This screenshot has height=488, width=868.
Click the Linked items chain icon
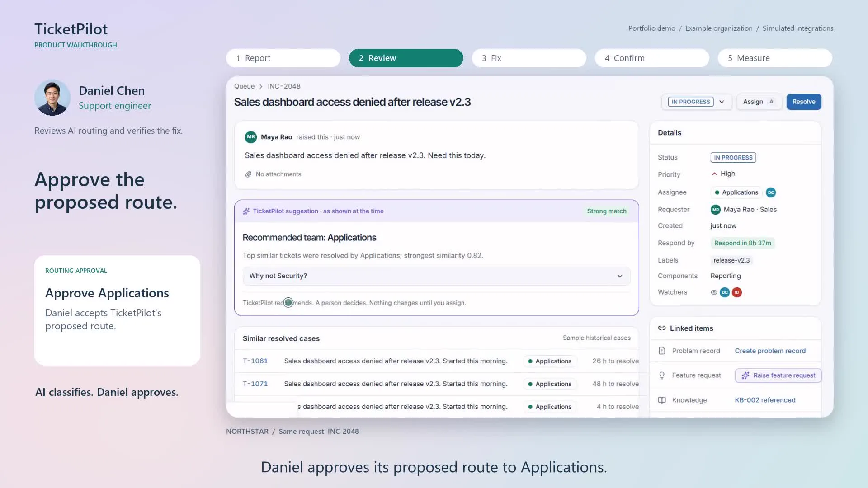(x=662, y=328)
